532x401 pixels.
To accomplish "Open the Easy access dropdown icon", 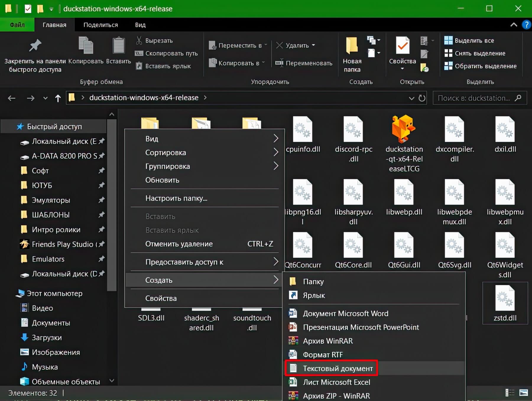I will 374,53.
